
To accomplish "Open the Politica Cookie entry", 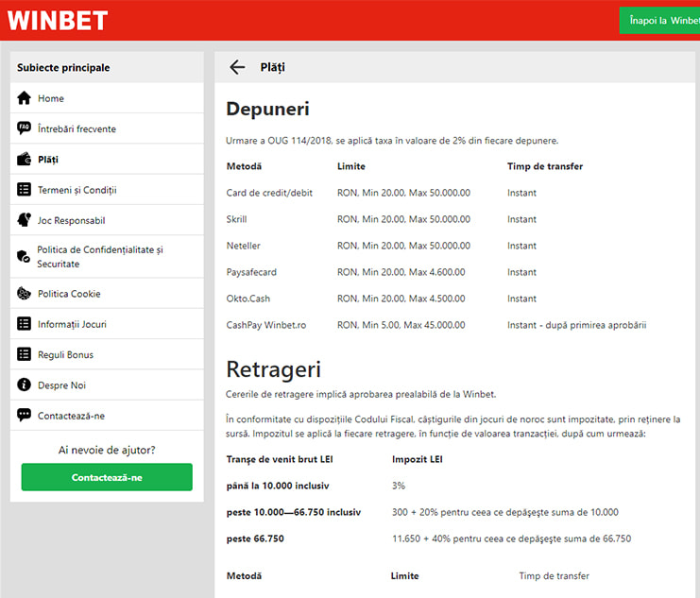I will click(107, 294).
